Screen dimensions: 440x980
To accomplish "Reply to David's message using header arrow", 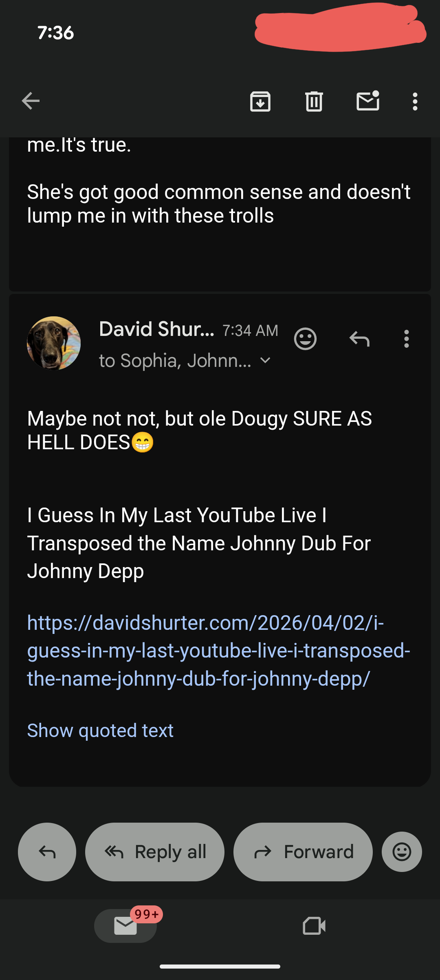I will pos(359,339).
